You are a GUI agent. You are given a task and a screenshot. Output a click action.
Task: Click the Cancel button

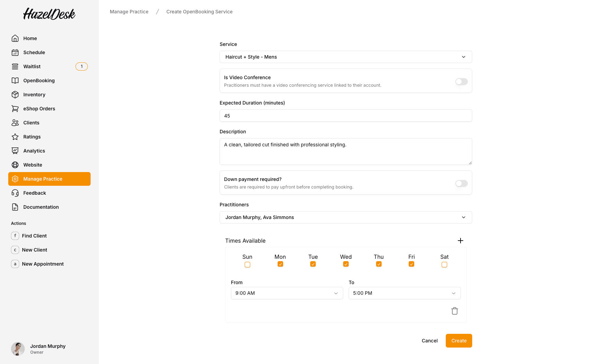[x=429, y=341]
